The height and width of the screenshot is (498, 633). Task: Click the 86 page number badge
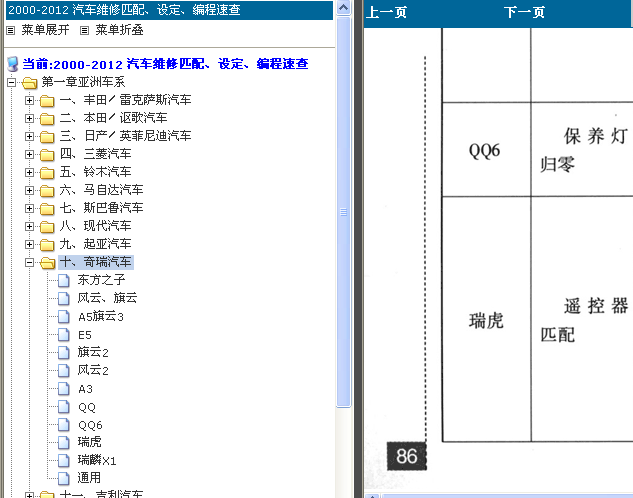407,456
